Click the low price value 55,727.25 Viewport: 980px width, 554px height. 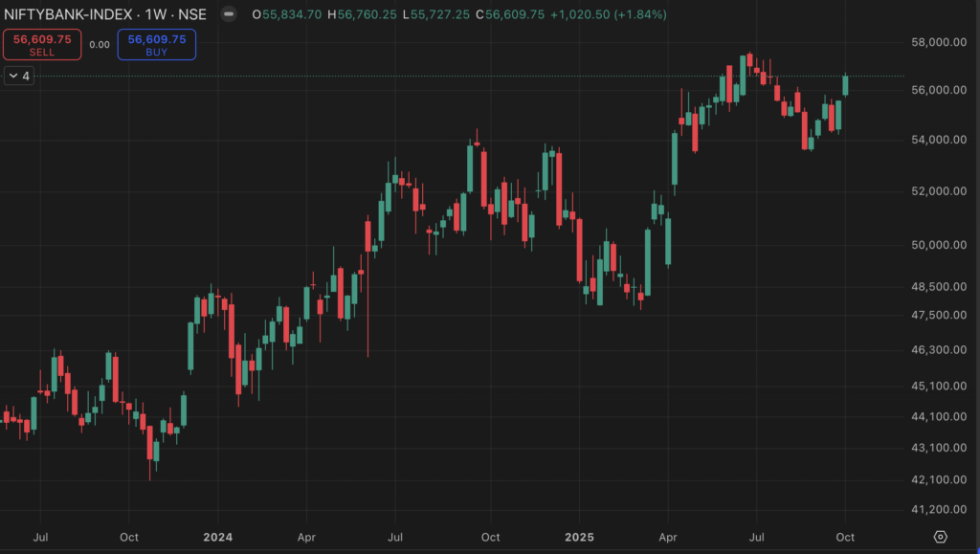coord(441,15)
